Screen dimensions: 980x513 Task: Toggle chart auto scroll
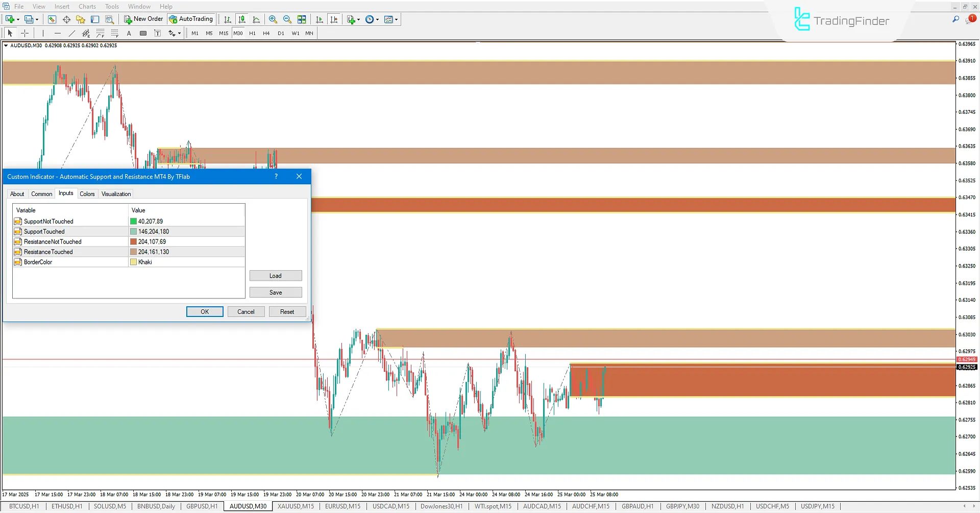coord(319,19)
